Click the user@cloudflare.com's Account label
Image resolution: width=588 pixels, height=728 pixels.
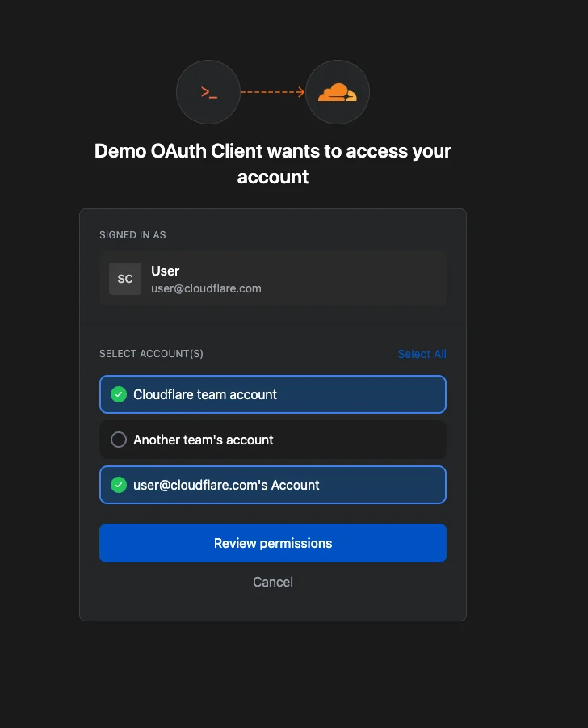(226, 485)
